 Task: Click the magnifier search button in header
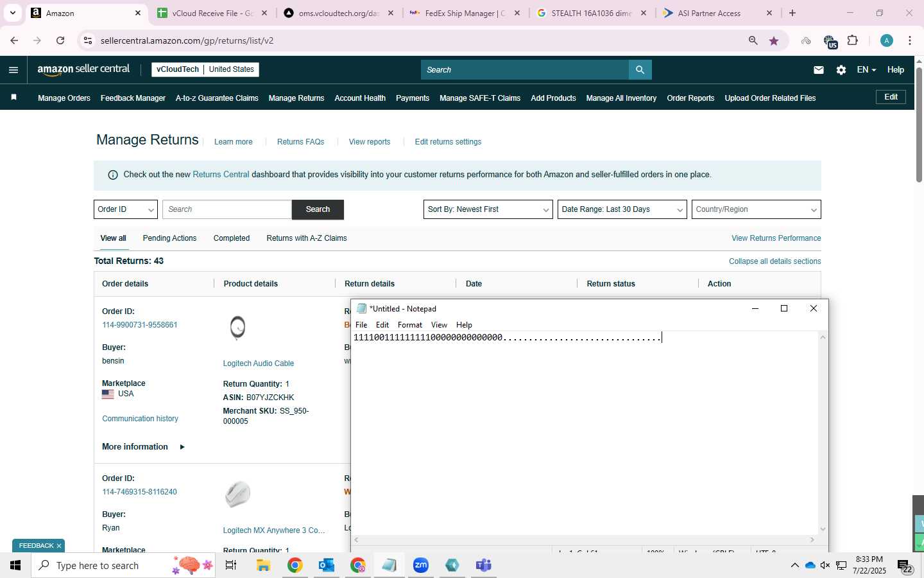[640, 69]
